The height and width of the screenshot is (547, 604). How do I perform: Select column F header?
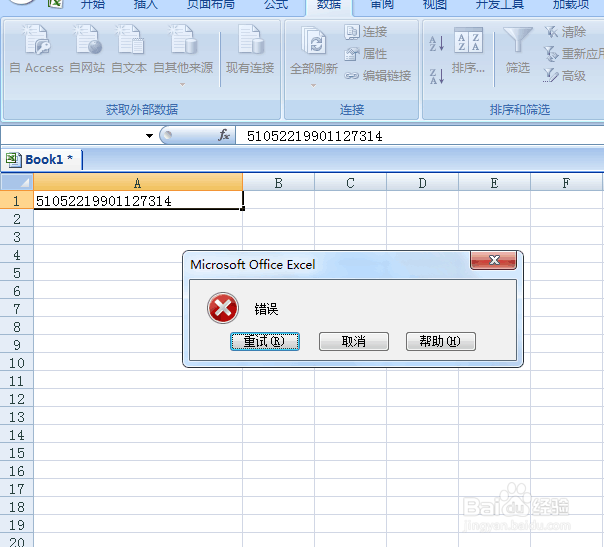(567, 183)
